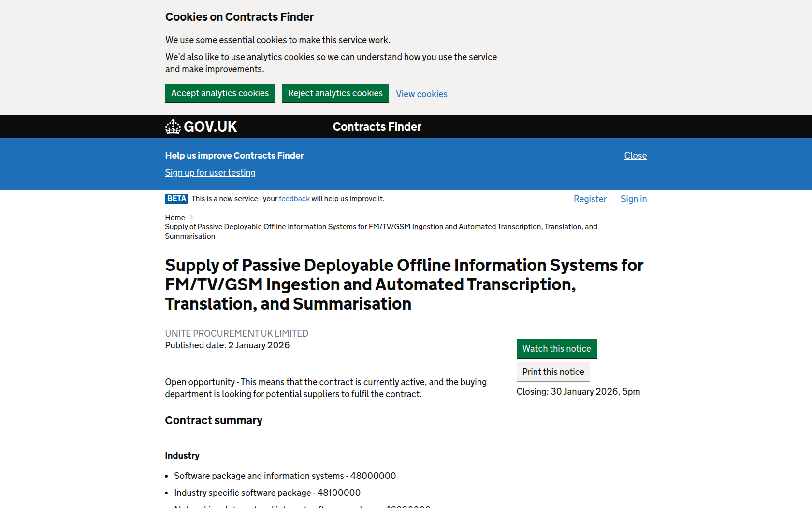Click the closing date 30 January 2026 text
The height and width of the screenshot is (508, 812).
click(578, 392)
